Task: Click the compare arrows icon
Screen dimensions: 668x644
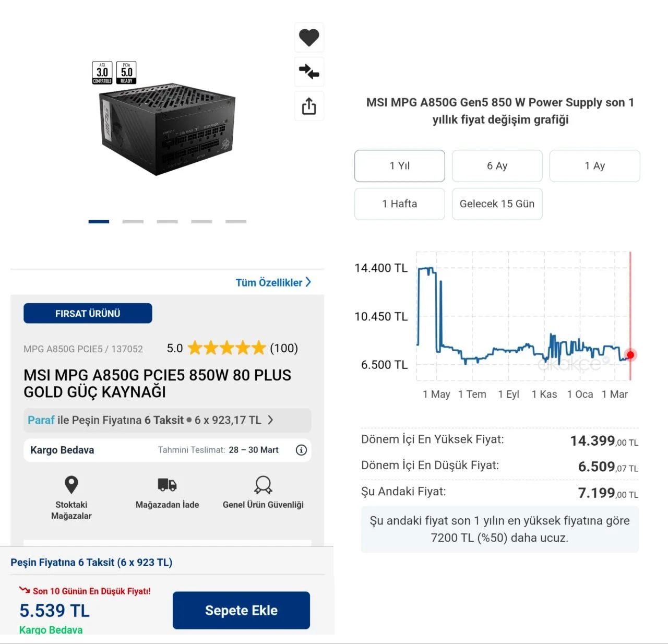Action: 309,71
